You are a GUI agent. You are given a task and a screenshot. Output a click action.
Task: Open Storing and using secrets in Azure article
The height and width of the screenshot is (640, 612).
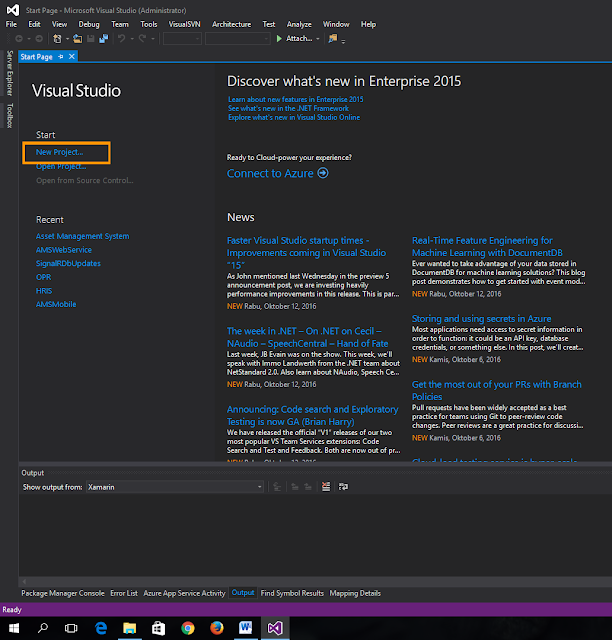pyautogui.click(x=481, y=318)
